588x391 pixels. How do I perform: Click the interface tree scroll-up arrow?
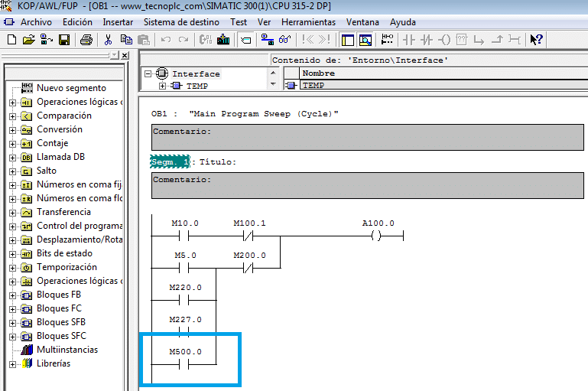click(273, 73)
